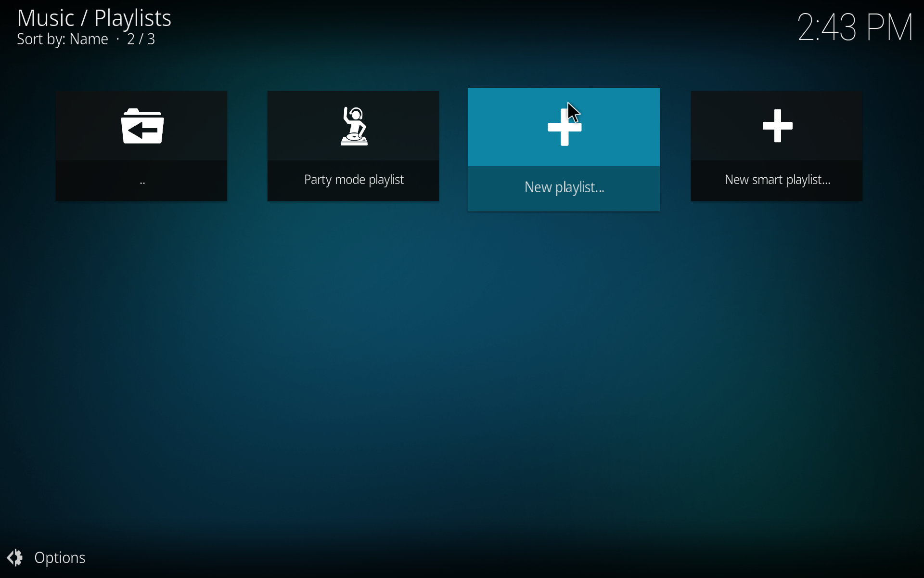The width and height of the screenshot is (924, 578).
Task: Select the Party mode playlist label
Action: (354, 180)
